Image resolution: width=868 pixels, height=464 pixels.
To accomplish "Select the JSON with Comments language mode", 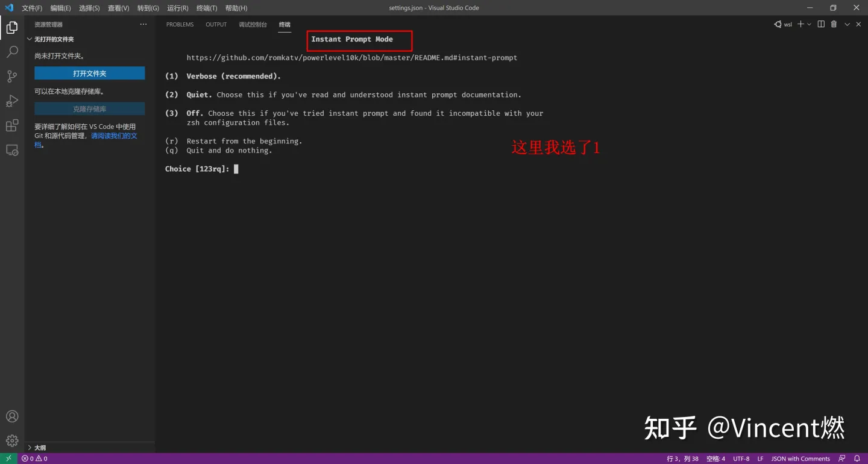I will [x=800, y=459].
